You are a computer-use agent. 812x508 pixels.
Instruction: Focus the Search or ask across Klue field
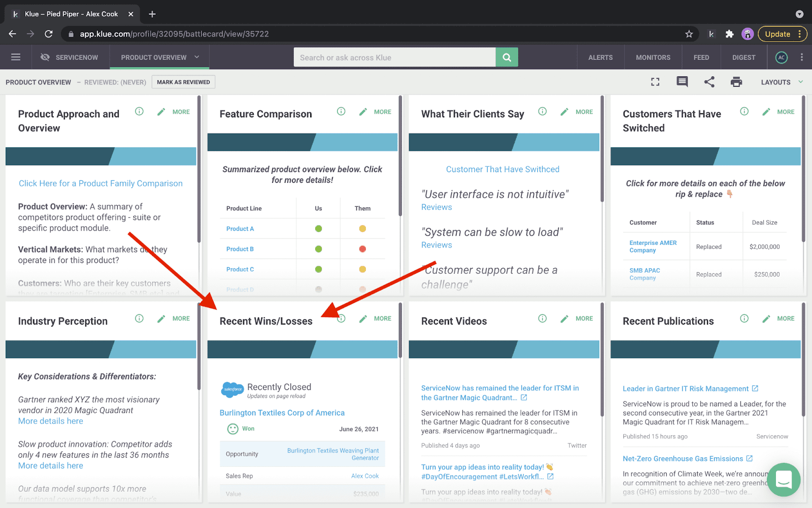click(x=394, y=57)
